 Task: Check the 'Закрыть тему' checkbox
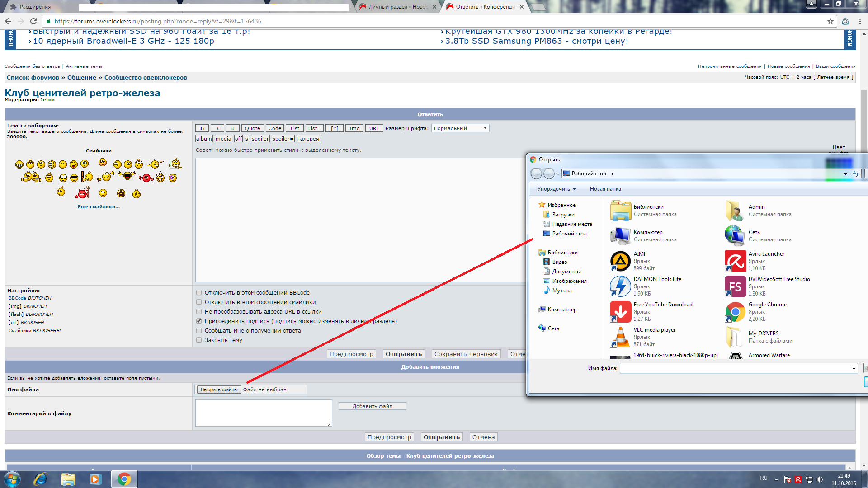[199, 340]
